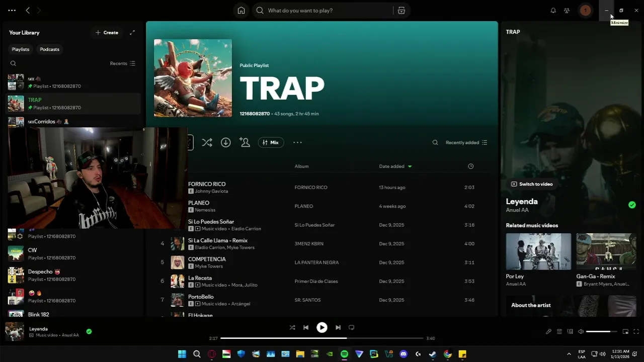The width and height of the screenshot is (644, 362).
Task: Open LA PANTERA NEGRA album link
Action: point(316,262)
